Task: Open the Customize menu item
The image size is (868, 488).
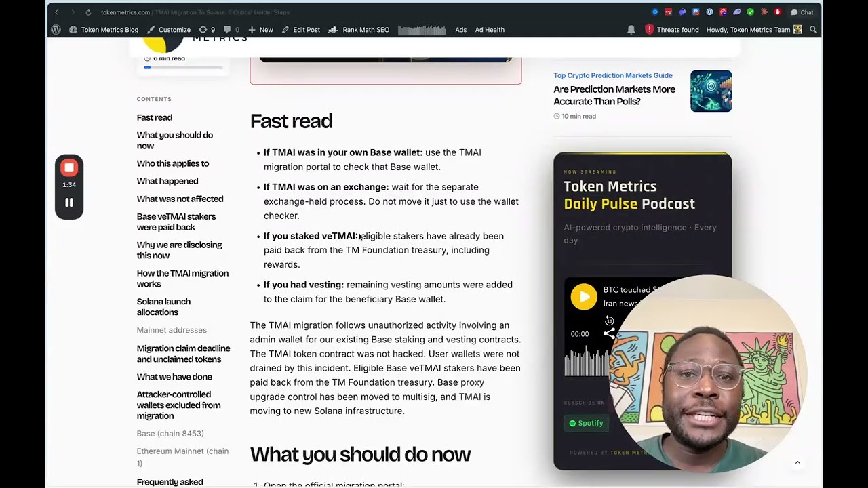Action: [169, 30]
